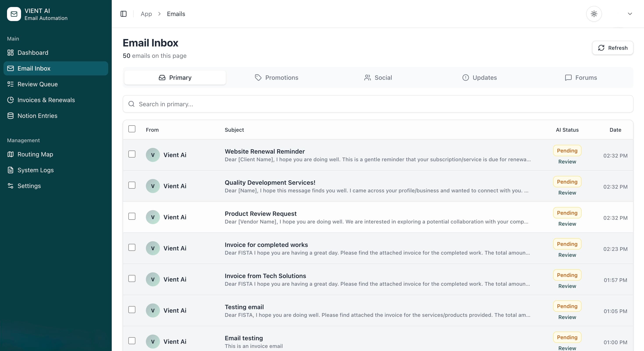Select checkbox for Website Renewal Reminder email
Screen dimensions: 644x351
(x=132, y=154)
